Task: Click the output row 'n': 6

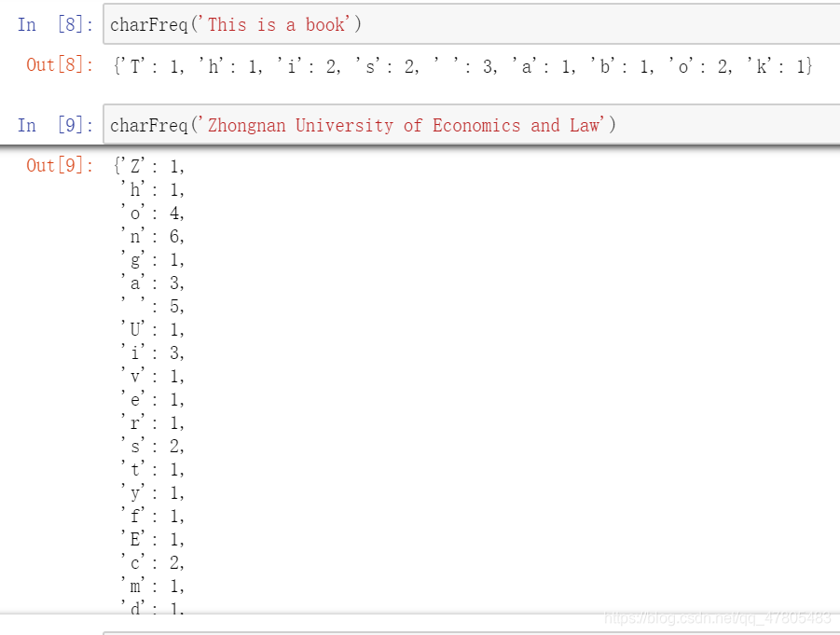Action: (152, 236)
